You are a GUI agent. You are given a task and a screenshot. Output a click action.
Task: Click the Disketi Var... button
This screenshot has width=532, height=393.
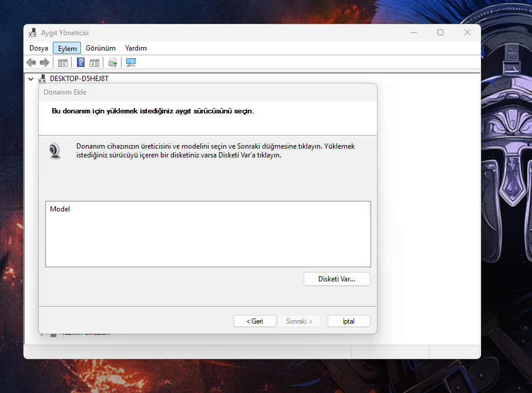[x=337, y=279]
